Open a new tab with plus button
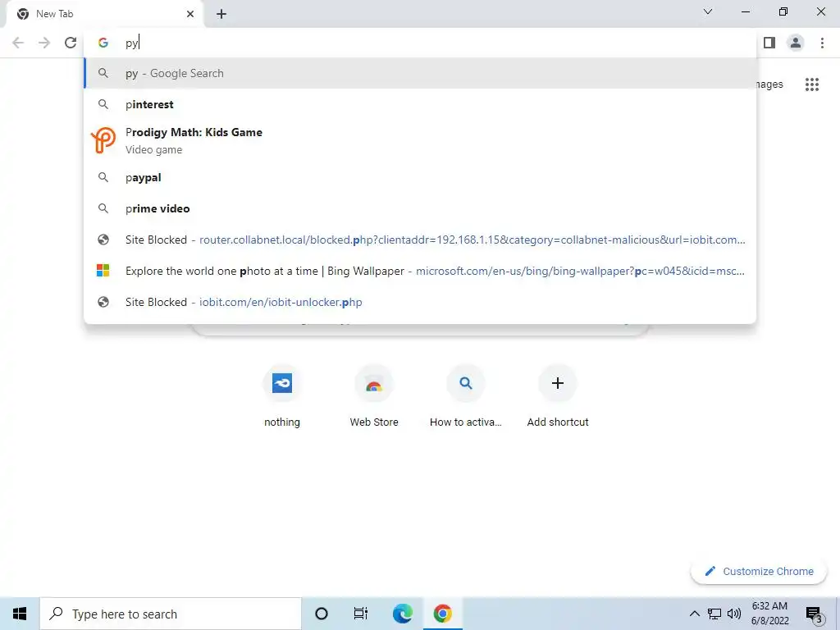The width and height of the screenshot is (840, 630). pyautogui.click(x=221, y=14)
